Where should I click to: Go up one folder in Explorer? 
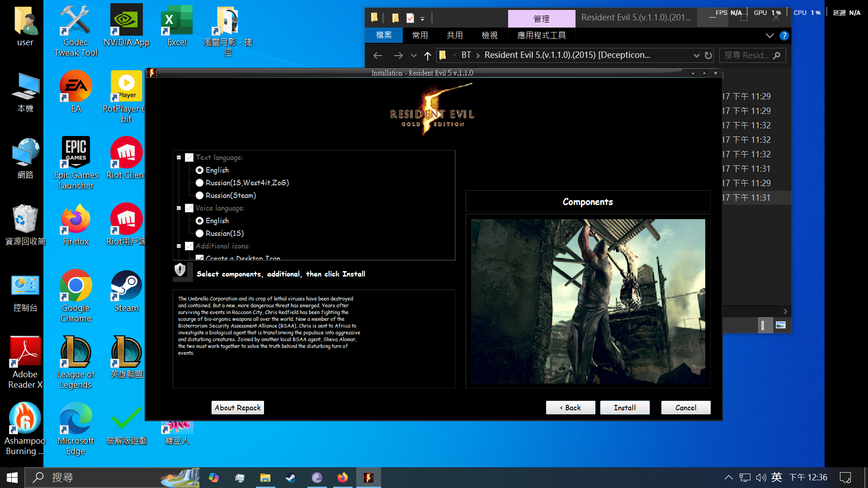coord(428,56)
